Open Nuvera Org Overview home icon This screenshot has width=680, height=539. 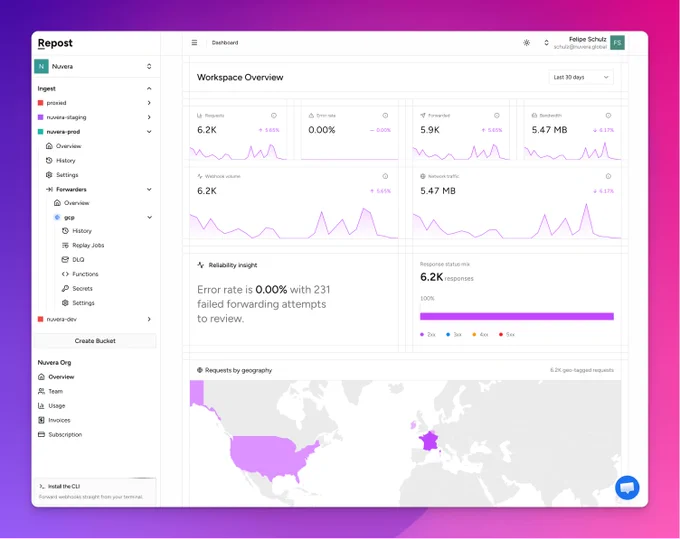point(41,376)
